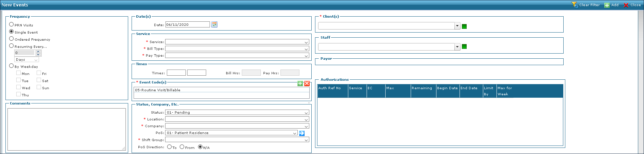Set PoS Direction to From
Image resolution: width=644 pixels, height=154 pixels.
tap(182, 147)
